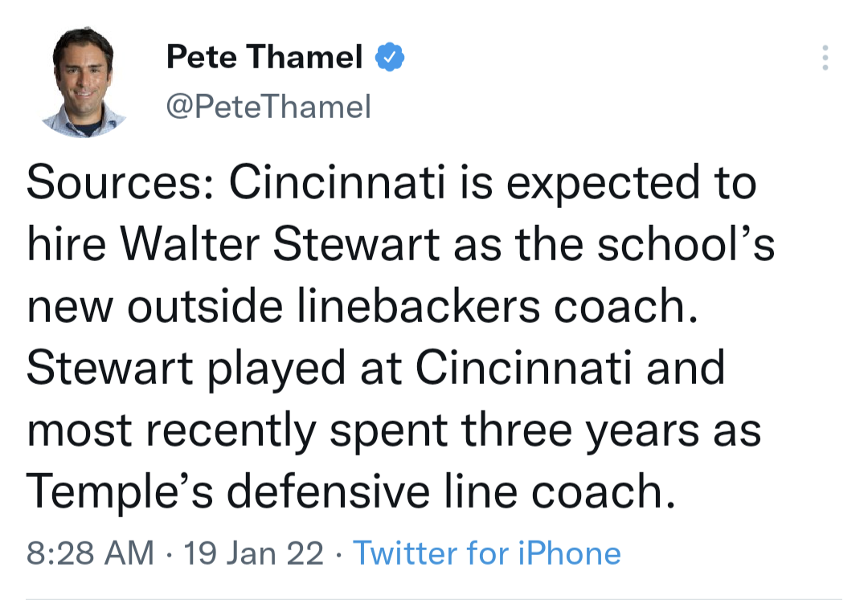Click the 8:28 AM timestamp

(x=90, y=553)
